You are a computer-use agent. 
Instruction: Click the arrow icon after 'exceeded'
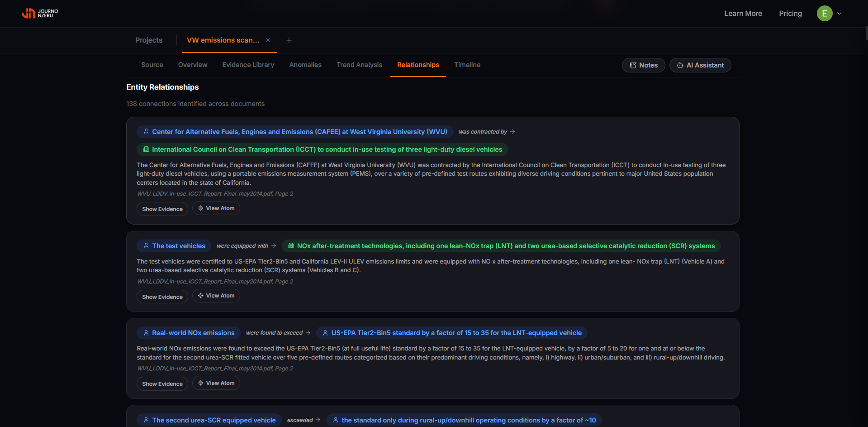tap(318, 420)
